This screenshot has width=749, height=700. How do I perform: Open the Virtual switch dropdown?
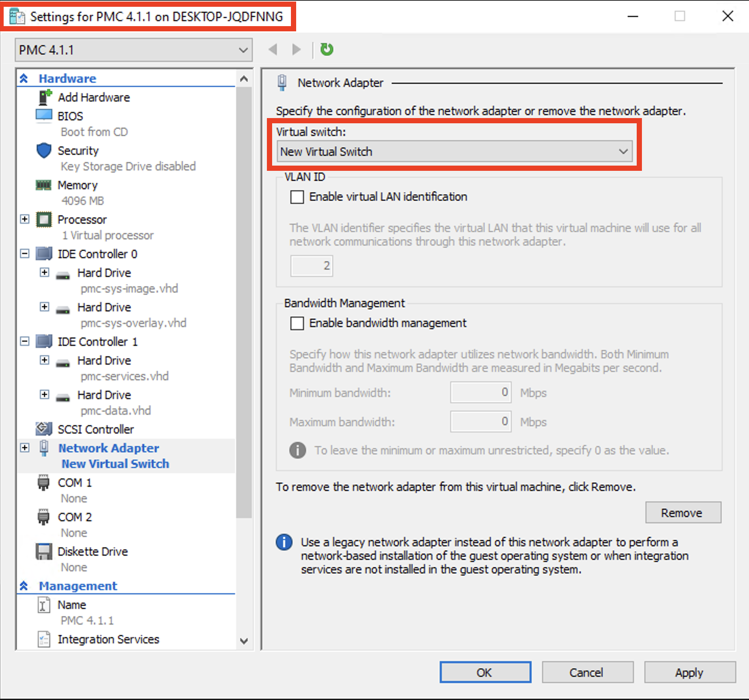454,151
